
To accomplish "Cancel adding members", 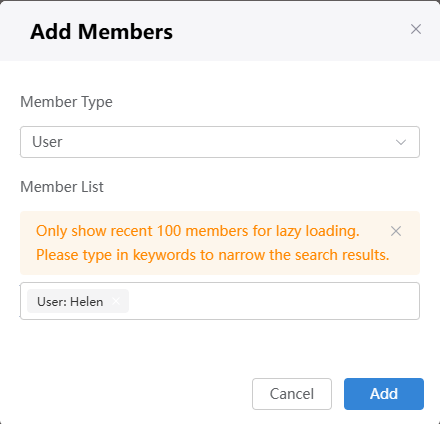I will (292, 394).
